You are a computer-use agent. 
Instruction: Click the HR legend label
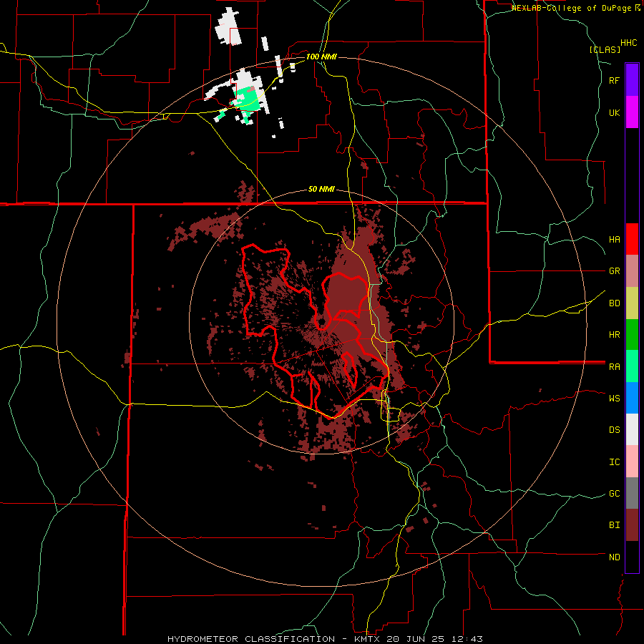[x=614, y=335]
